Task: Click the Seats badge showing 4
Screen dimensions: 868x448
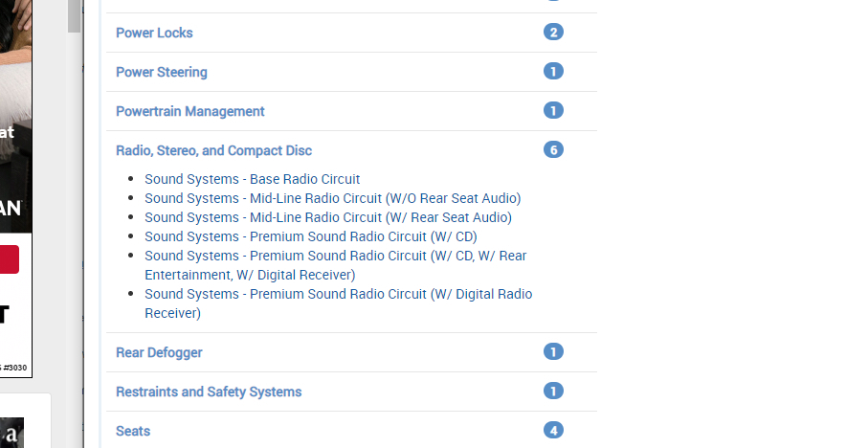Action: 553,431
